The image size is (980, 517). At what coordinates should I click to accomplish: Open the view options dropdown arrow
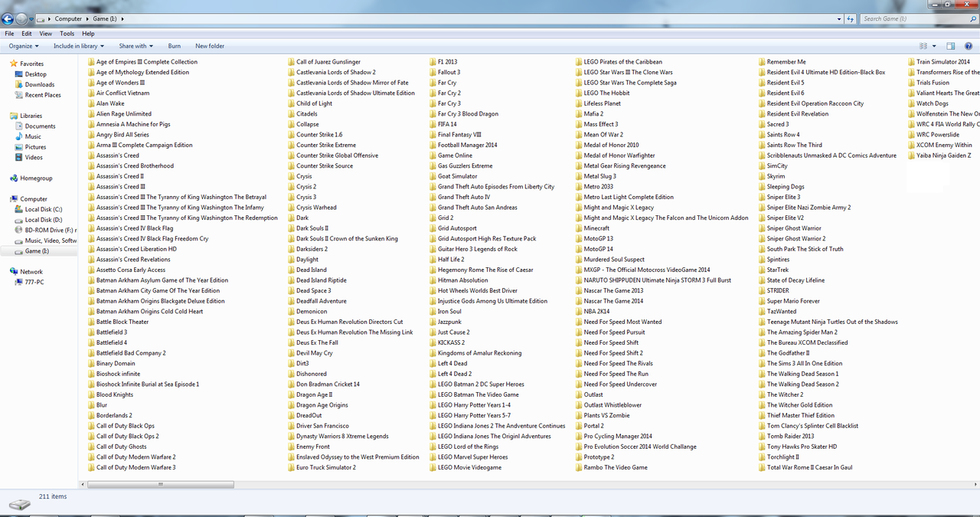(934, 46)
